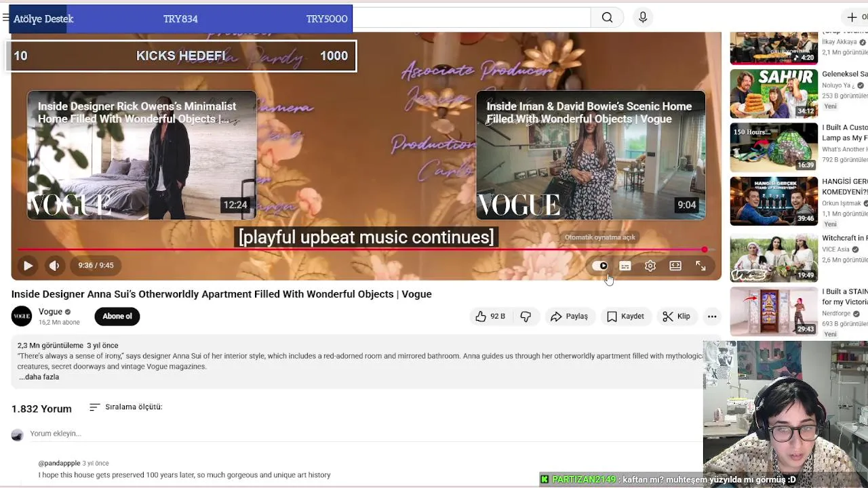Screen dimensions: 868x488
Task: Open the Witchcraft VICE Asia thumbnail
Action: [774, 258]
